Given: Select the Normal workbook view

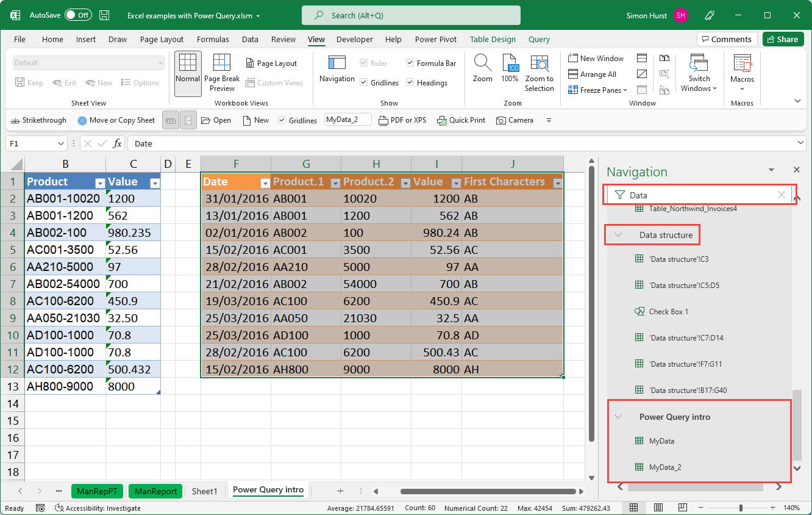Looking at the screenshot, I should coord(188,73).
